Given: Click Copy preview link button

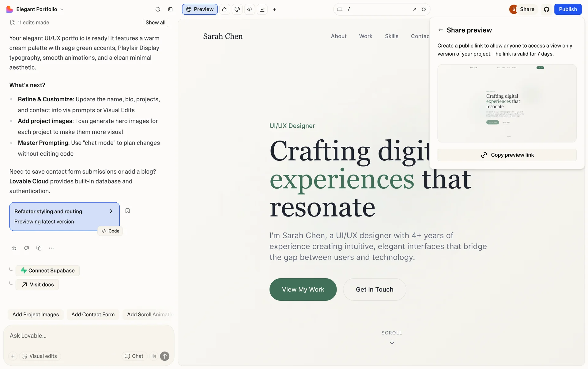Looking at the screenshot, I should (x=507, y=155).
